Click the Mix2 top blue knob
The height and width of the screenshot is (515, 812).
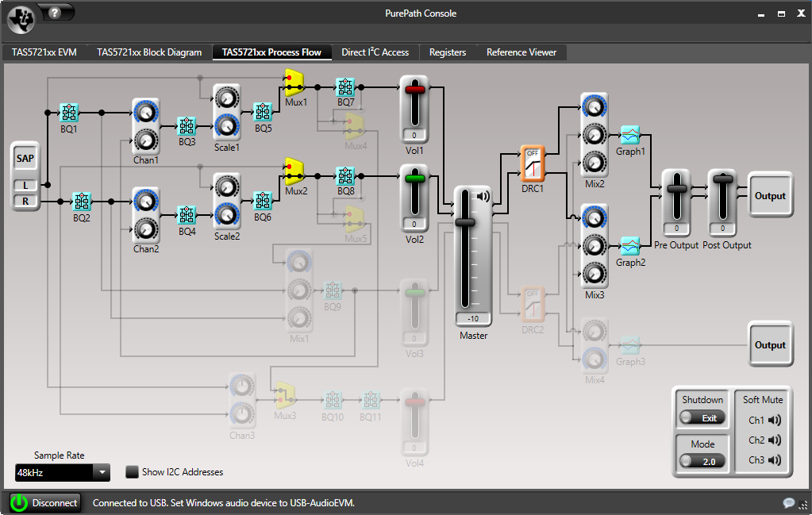[595, 107]
